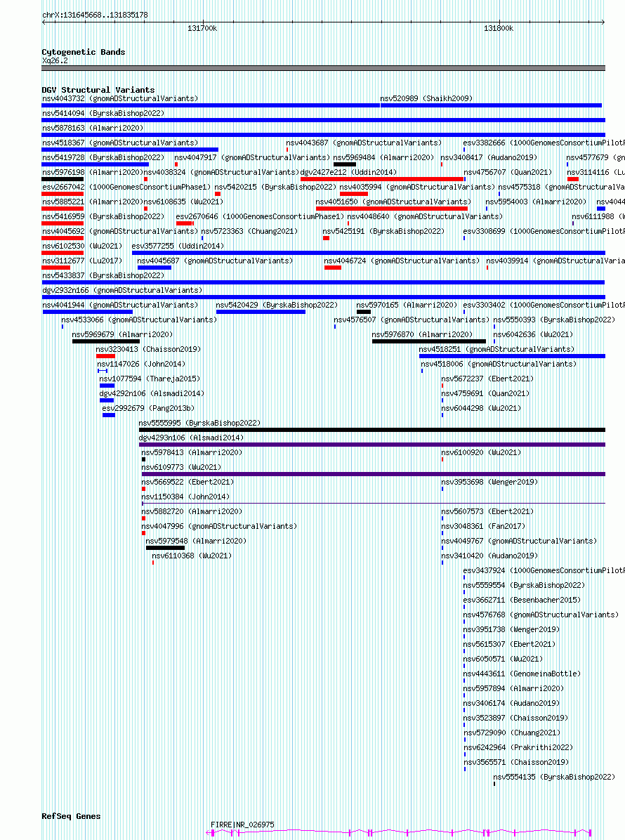Screen dimensions: 625x840
Task: Click nsv4443611 (GenomeinaBottle) label
Action: click(x=522, y=674)
